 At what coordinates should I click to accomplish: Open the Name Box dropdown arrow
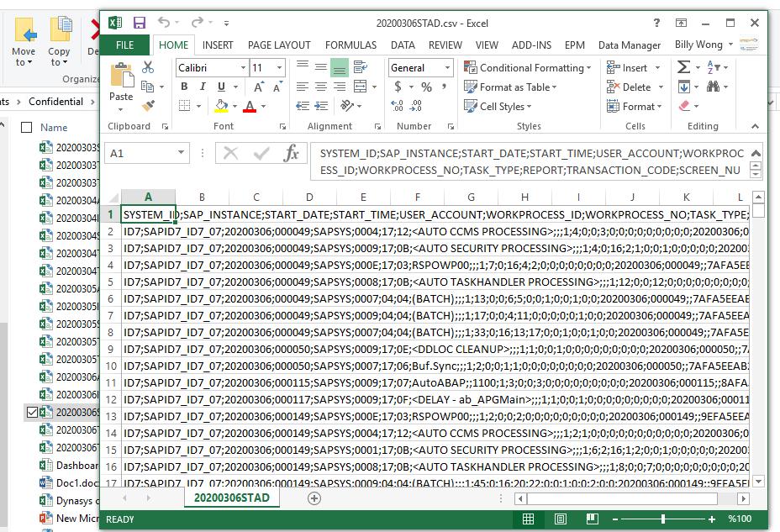point(181,153)
